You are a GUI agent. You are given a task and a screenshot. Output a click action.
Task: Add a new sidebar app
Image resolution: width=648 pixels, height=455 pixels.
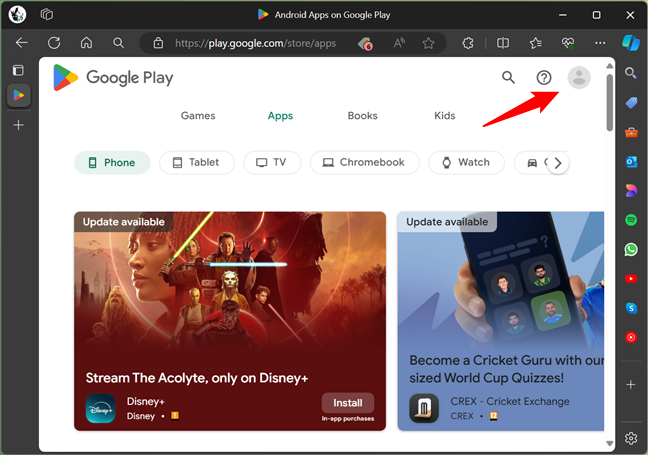[x=631, y=385]
